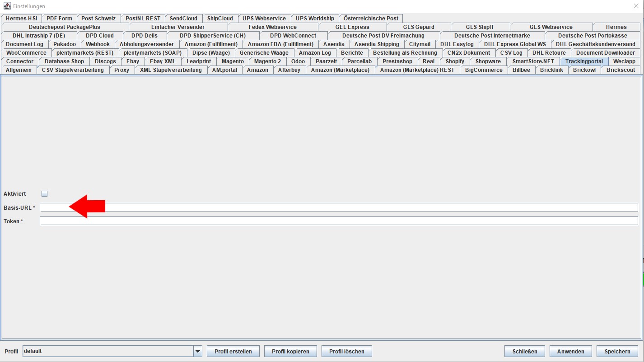The image size is (644, 362).
Task: Open the DHL Intraship 7 (DE) tab
Action: tap(39, 36)
